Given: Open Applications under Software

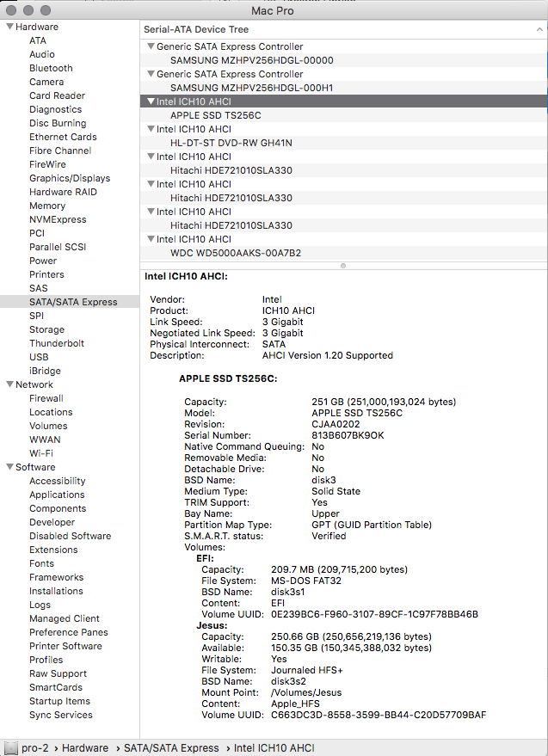Looking at the screenshot, I should pyautogui.click(x=57, y=495).
